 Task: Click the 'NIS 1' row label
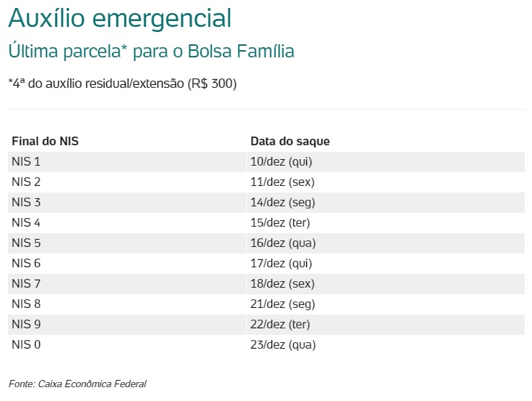(26, 161)
